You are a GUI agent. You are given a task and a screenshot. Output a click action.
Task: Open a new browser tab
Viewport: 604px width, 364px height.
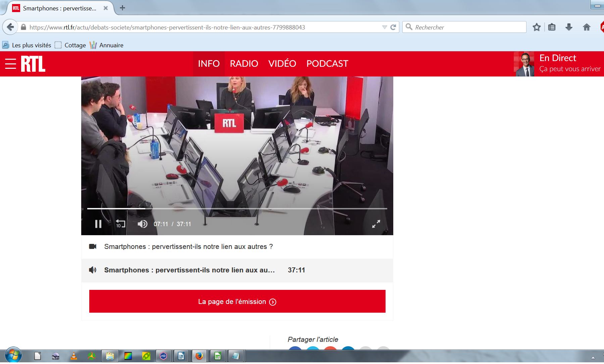[122, 8]
